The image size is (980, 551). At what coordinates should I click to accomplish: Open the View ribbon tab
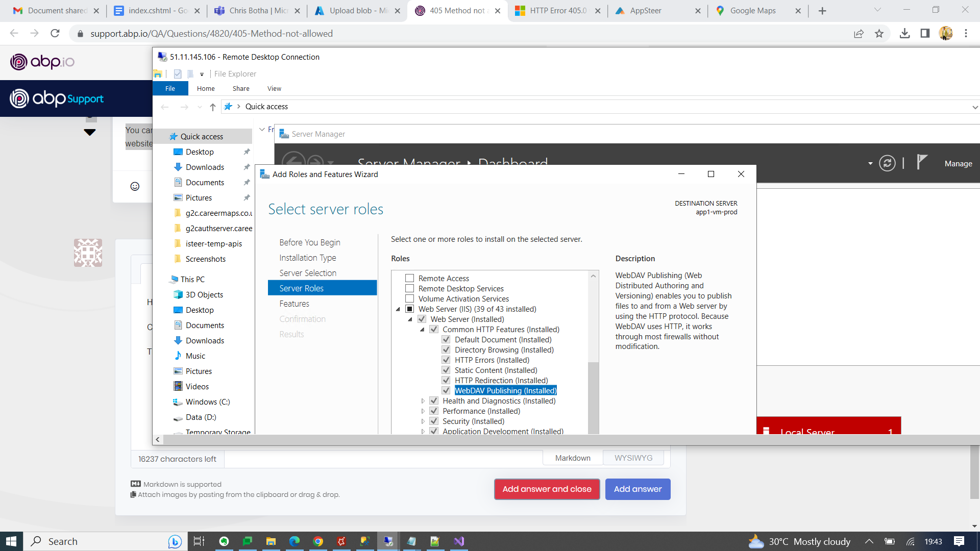click(274, 88)
